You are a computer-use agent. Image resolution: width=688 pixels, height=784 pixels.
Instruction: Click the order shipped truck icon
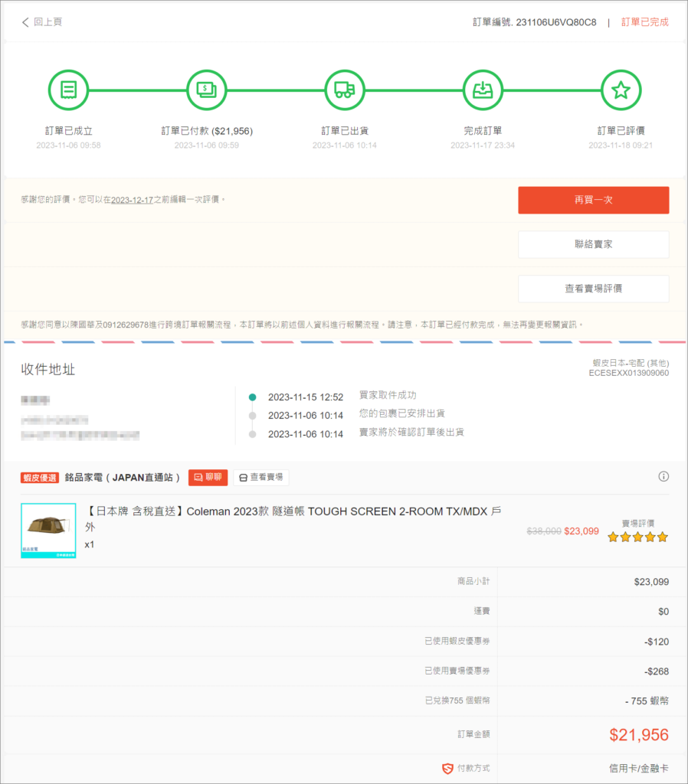[x=345, y=90]
